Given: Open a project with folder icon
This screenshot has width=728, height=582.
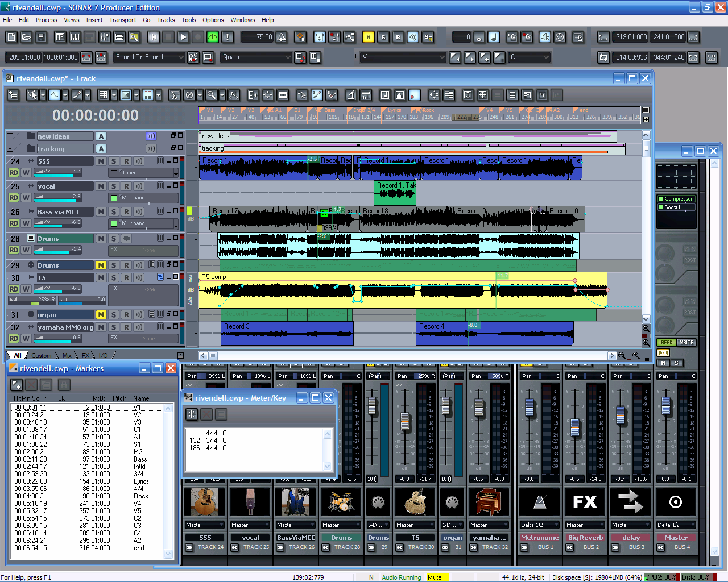Looking at the screenshot, I should pyautogui.click(x=26, y=37).
